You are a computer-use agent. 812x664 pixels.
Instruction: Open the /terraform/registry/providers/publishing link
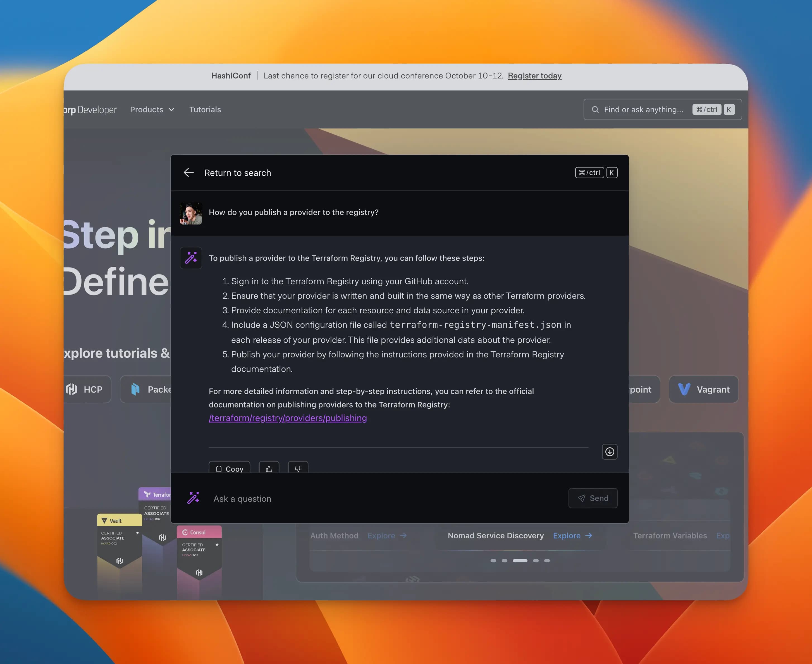click(288, 418)
